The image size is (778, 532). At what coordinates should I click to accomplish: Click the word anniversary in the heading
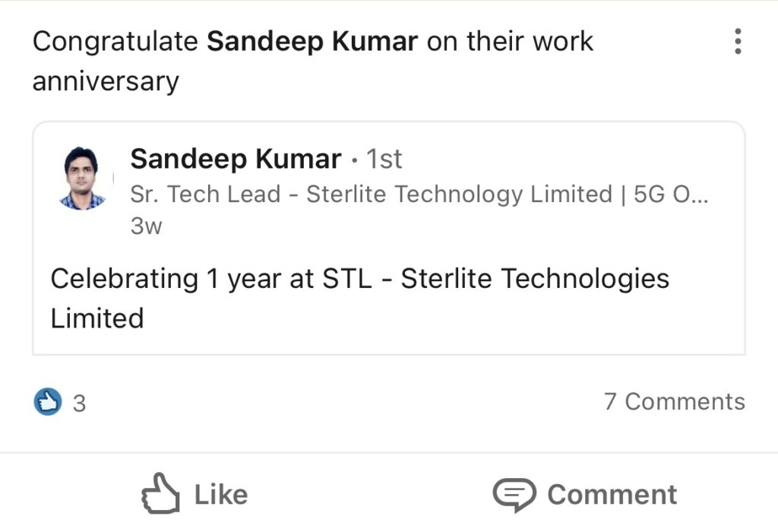tap(106, 81)
